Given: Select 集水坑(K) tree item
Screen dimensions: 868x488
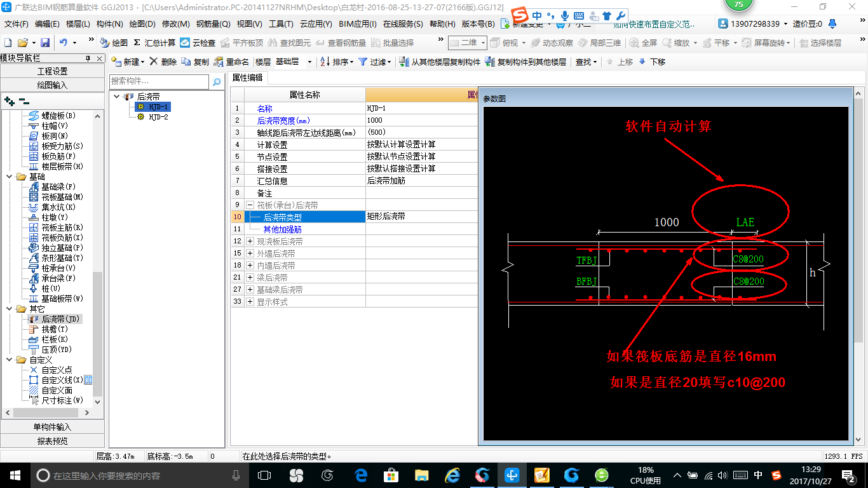Looking at the screenshot, I should pos(58,207).
